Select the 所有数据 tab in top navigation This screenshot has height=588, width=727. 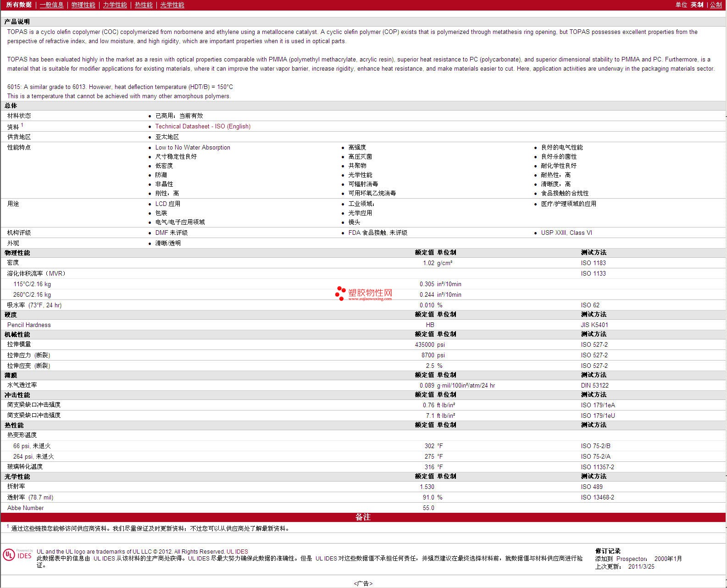pos(19,5)
